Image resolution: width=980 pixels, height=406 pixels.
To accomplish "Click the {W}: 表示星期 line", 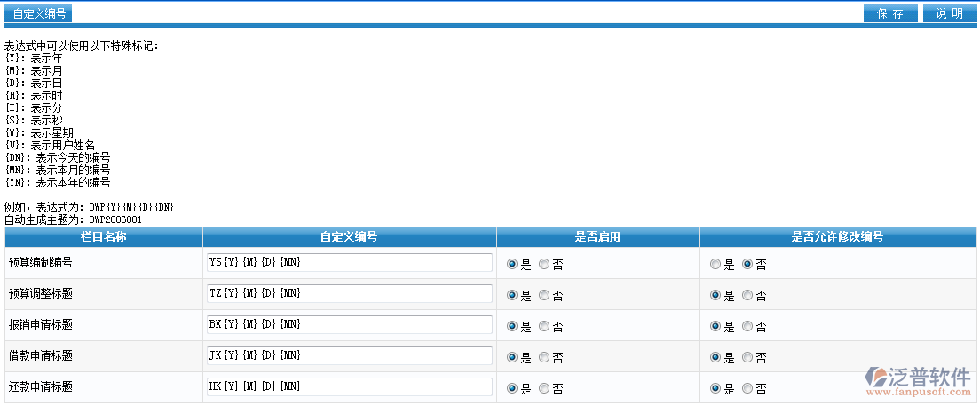I will [39, 132].
